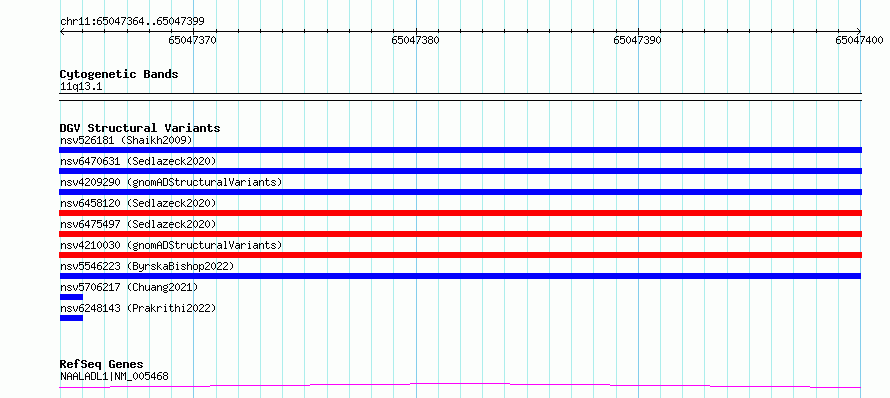Select the blue bar under nsv4209290

(x=460, y=192)
